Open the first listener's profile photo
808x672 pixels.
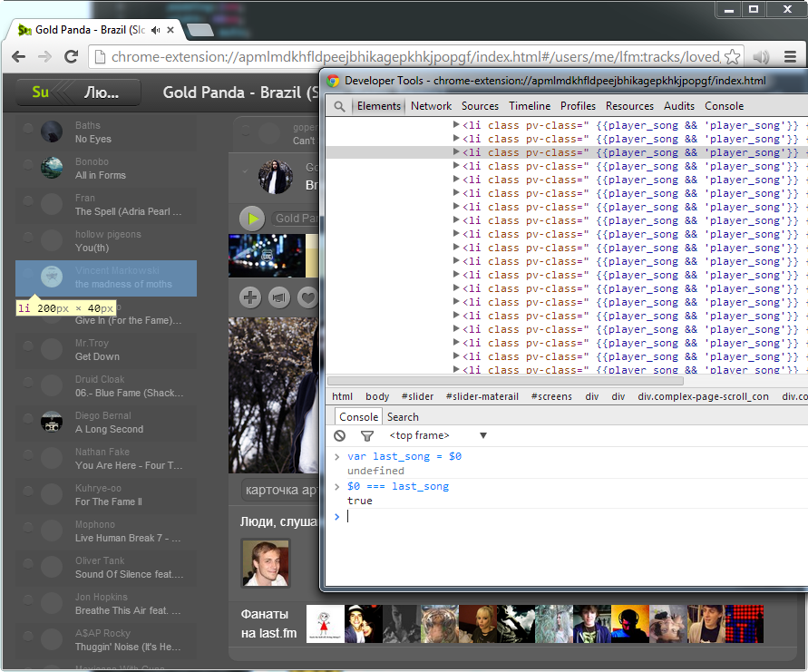tap(266, 563)
